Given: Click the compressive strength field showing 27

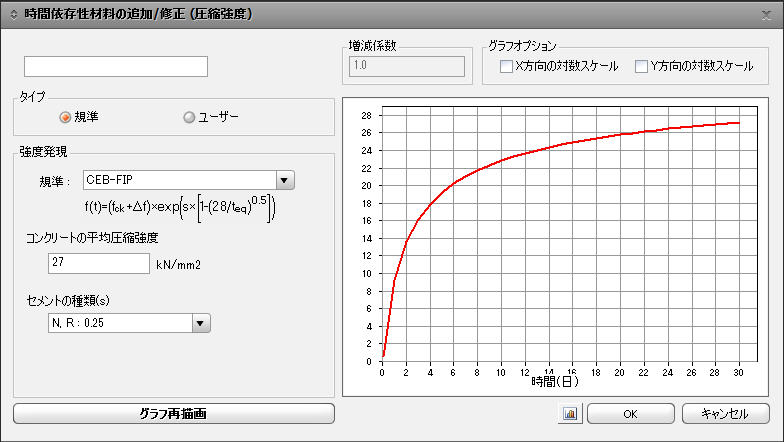Looking at the screenshot, I should [x=98, y=264].
